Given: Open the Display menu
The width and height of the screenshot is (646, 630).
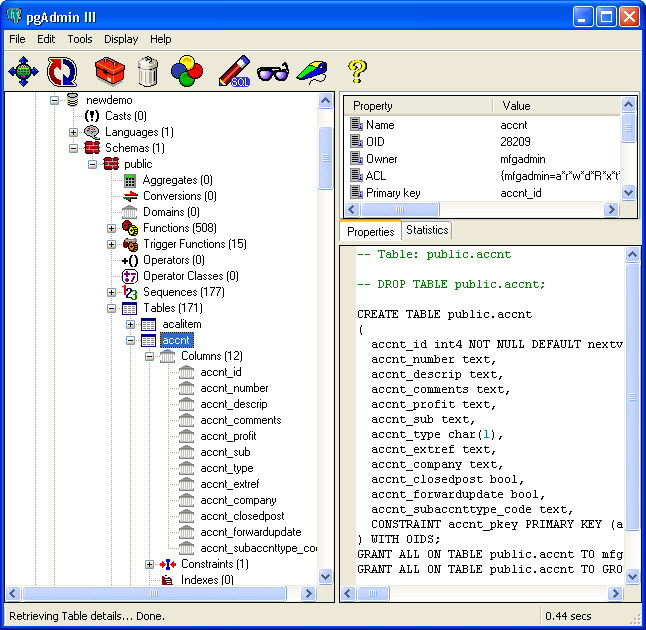Looking at the screenshot, I should tap(121, 39).
